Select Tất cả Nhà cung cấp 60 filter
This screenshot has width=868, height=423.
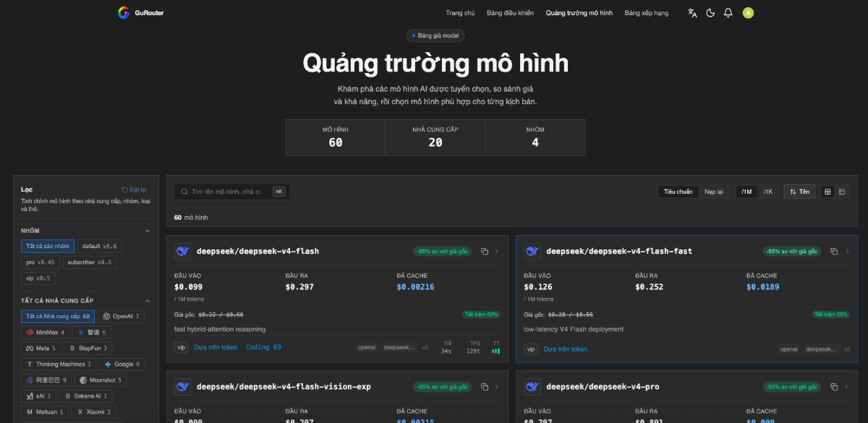point(58,316)
